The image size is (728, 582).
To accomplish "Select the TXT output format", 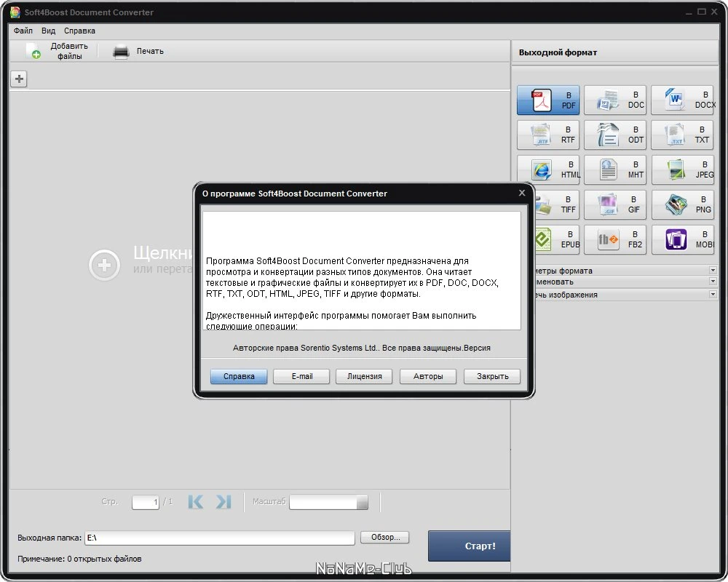I will 682,135.
